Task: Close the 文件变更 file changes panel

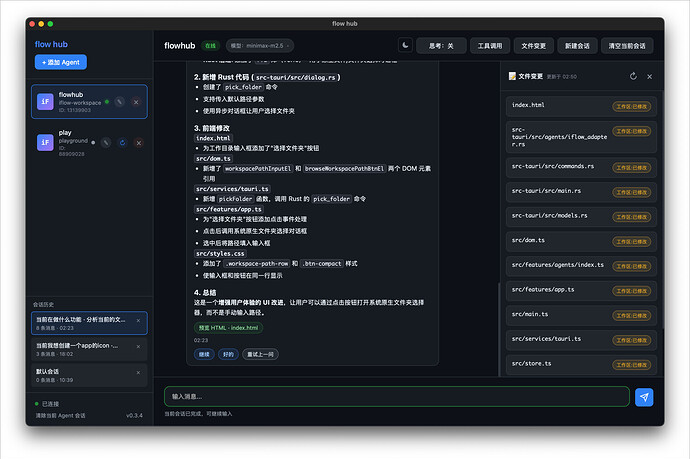Action: point(649,76)
